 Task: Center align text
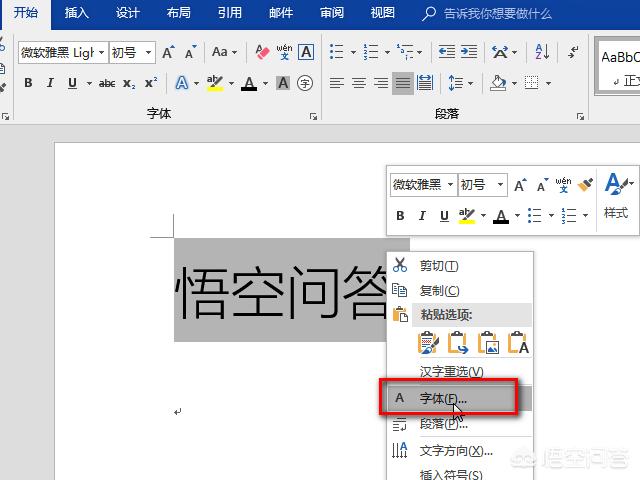(x=359, y=83)
